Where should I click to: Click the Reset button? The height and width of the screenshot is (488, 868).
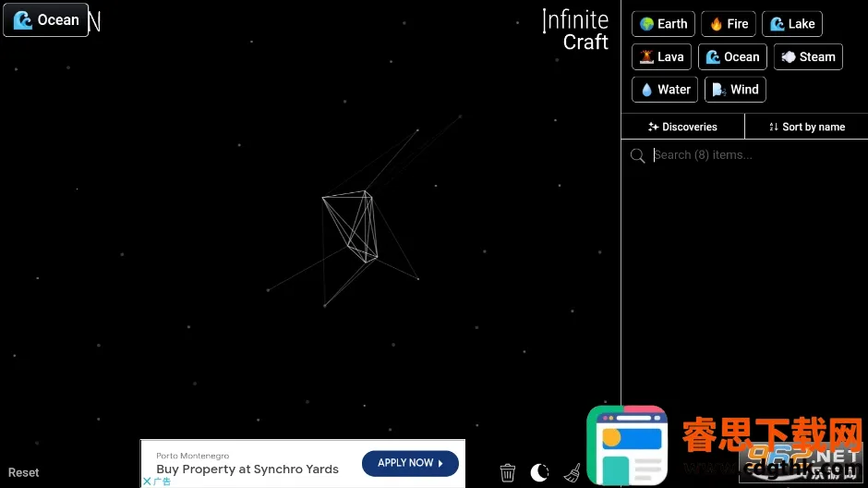(x=24, y=472)
